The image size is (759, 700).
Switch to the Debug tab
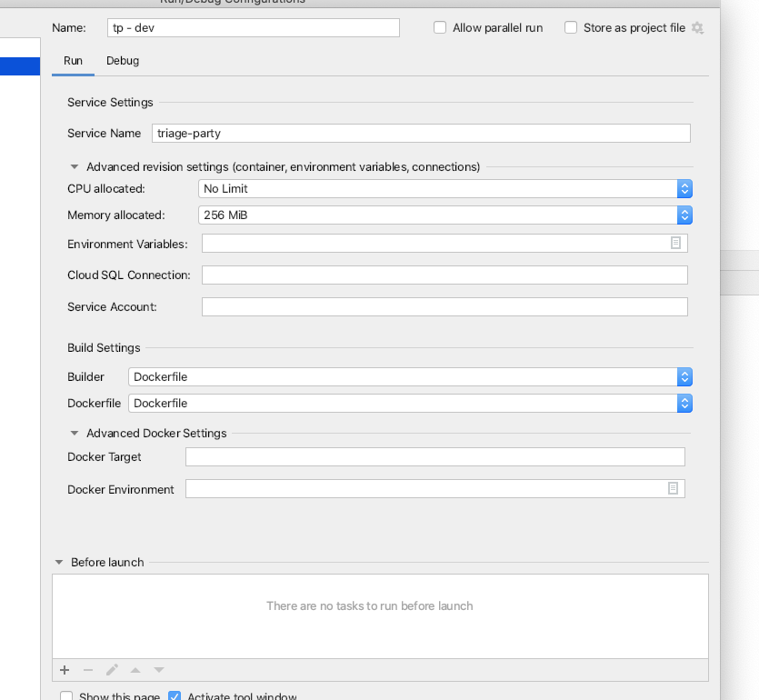click(123, 61)
